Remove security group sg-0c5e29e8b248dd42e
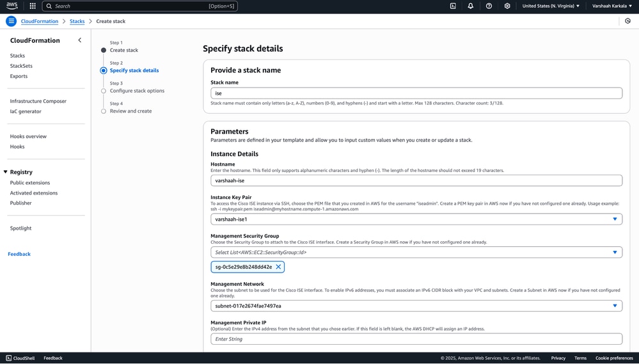Screen dimensions: 639x364 point(278,267)
